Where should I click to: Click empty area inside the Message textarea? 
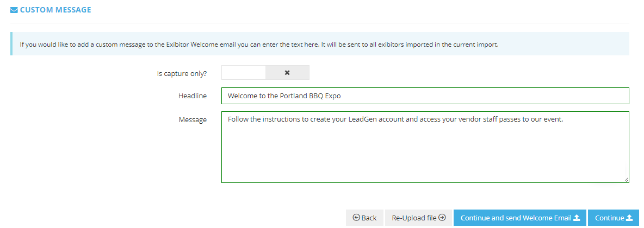pyautogui.click(x=425, y=156)
